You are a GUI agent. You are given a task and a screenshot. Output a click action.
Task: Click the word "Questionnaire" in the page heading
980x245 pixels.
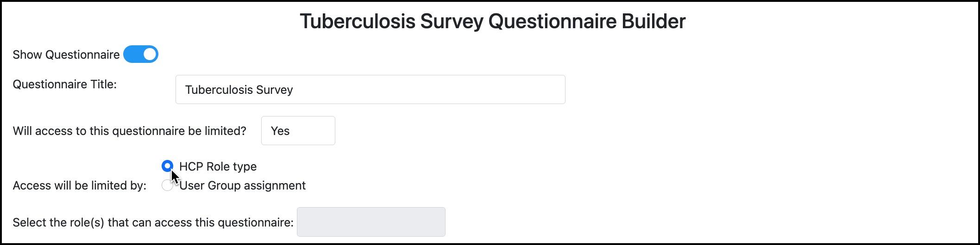click(553, 21)
